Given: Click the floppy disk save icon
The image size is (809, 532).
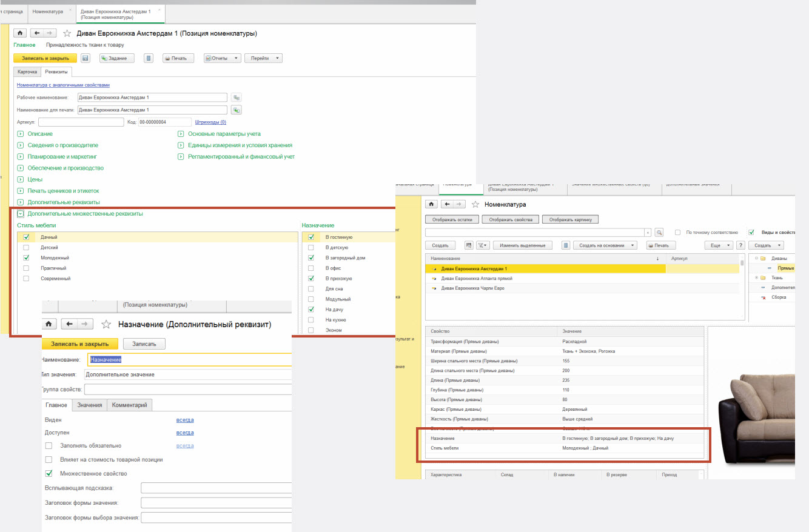Looking at the screenshot, I should pos(86,58).
